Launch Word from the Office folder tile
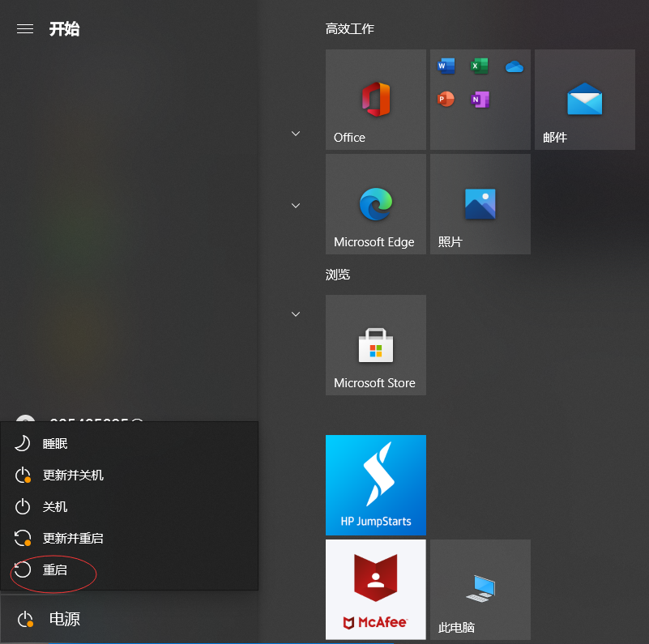The height and width of the screenshot is (644, 649). tap(446, 66)
